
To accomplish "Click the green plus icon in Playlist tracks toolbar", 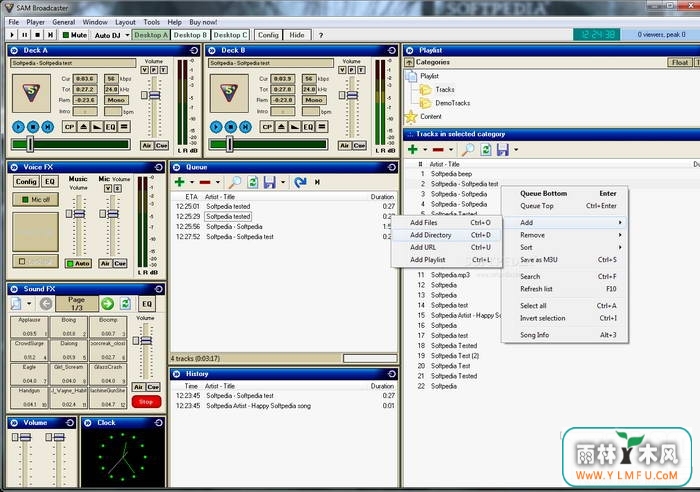I will pos(413,149).
